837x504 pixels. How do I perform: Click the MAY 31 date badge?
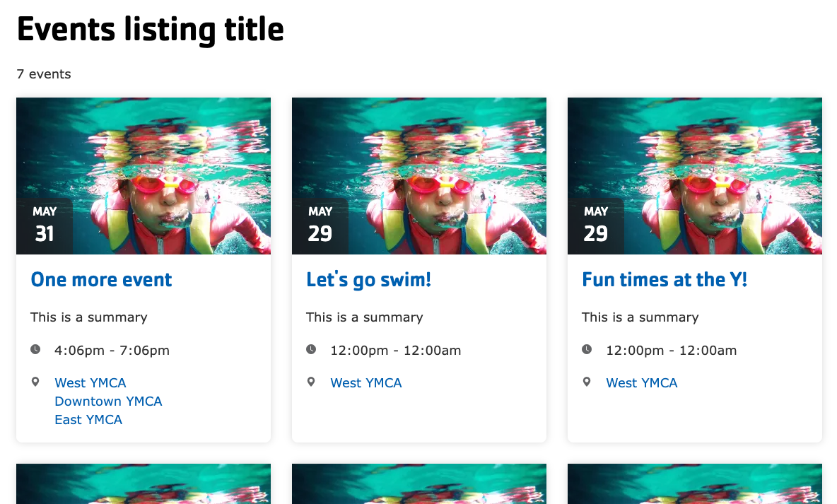tap(45, 225)
